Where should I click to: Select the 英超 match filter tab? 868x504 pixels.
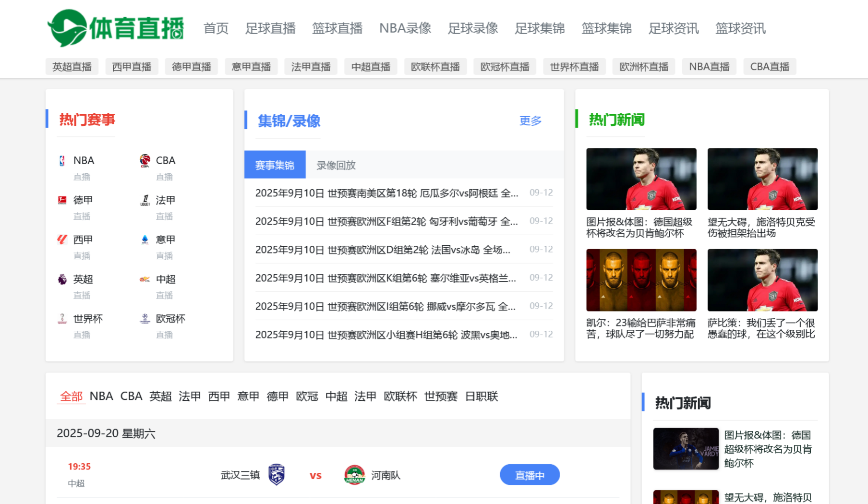160,396
